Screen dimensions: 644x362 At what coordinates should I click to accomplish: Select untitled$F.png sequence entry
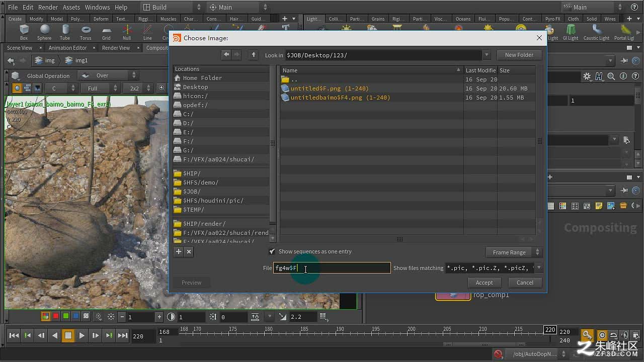click(x=330, y=88)
